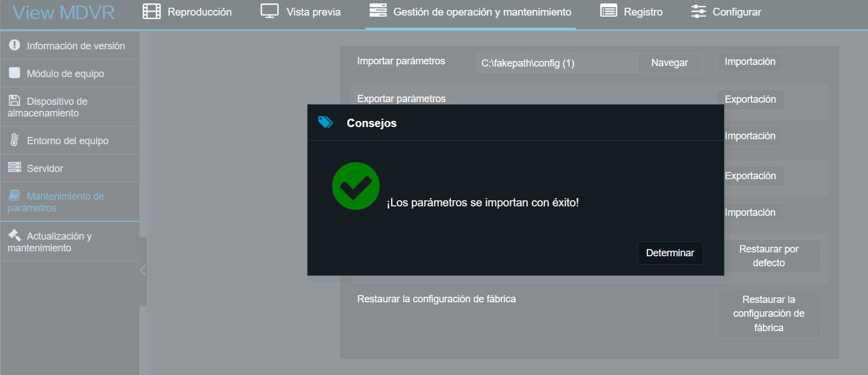The width and height of the screenshot is (868, 375).
Task: Click the Servidor sidebar icon
Action: 16,168
